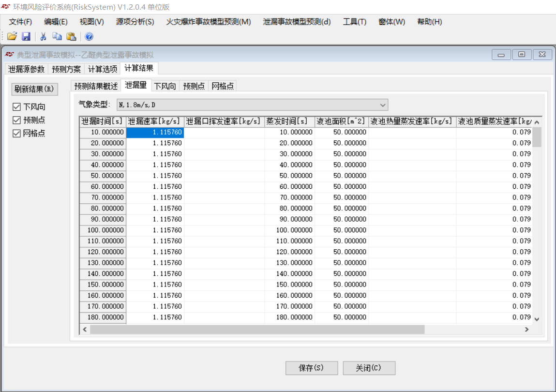The image size is (556, 392).
Task: Open the 帮助(H) menu
Action: click(429, 22)
